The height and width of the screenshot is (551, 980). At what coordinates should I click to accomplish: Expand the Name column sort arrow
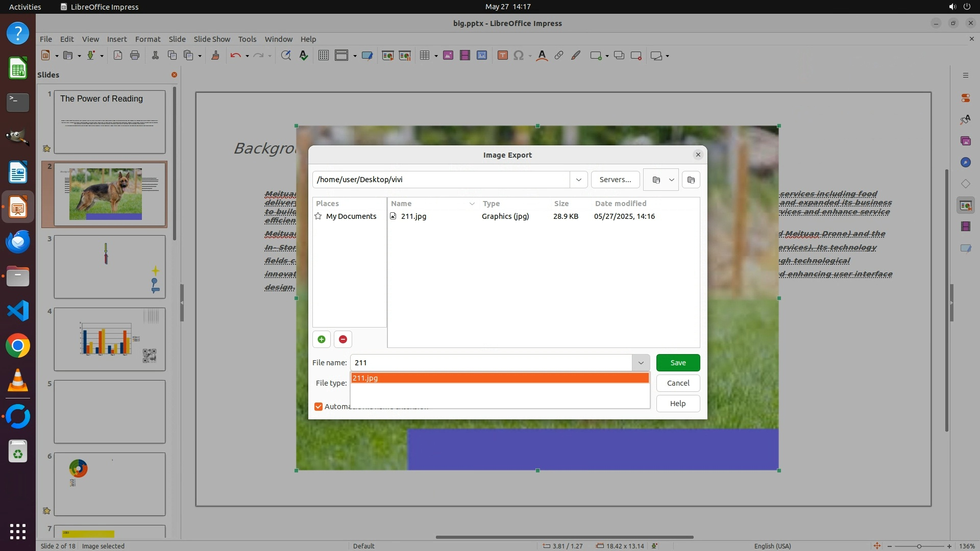(x=472, y=204)
